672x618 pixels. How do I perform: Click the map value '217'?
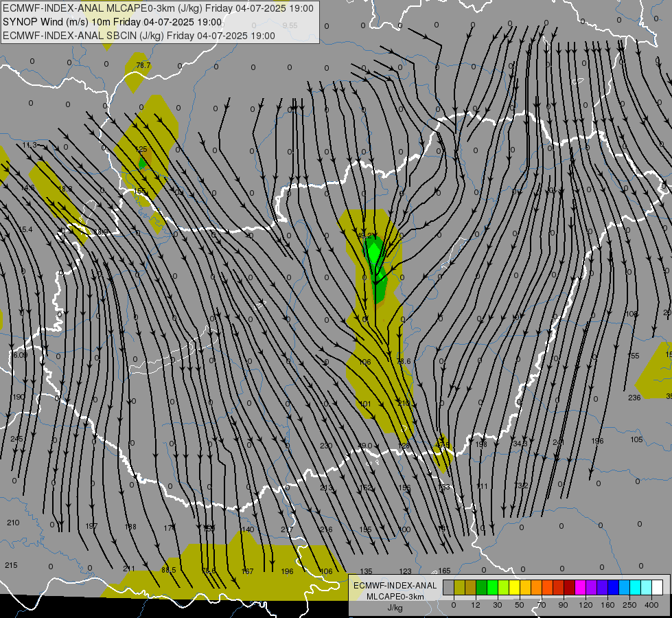coord(287,529)
